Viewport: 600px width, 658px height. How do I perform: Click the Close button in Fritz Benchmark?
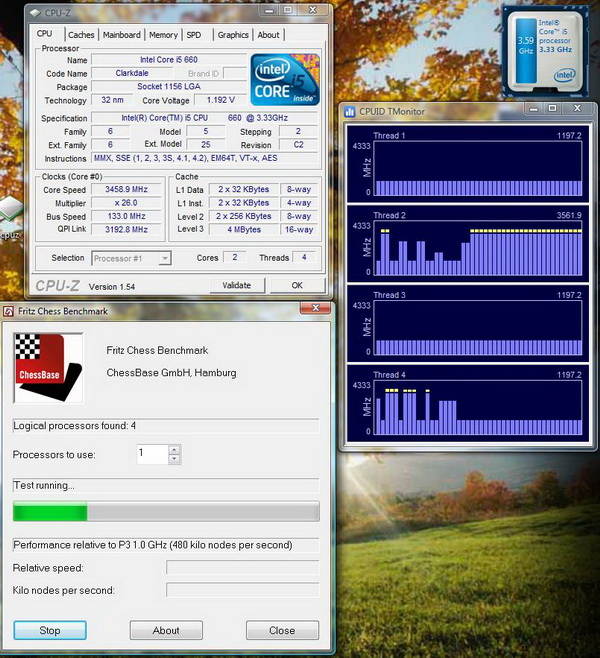(282, 630)
